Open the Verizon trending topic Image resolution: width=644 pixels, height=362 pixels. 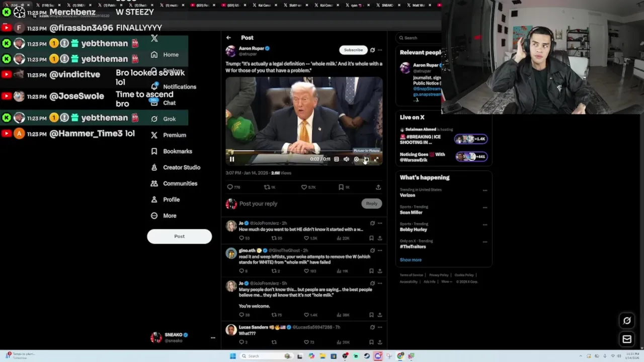[x=407, y=195]
